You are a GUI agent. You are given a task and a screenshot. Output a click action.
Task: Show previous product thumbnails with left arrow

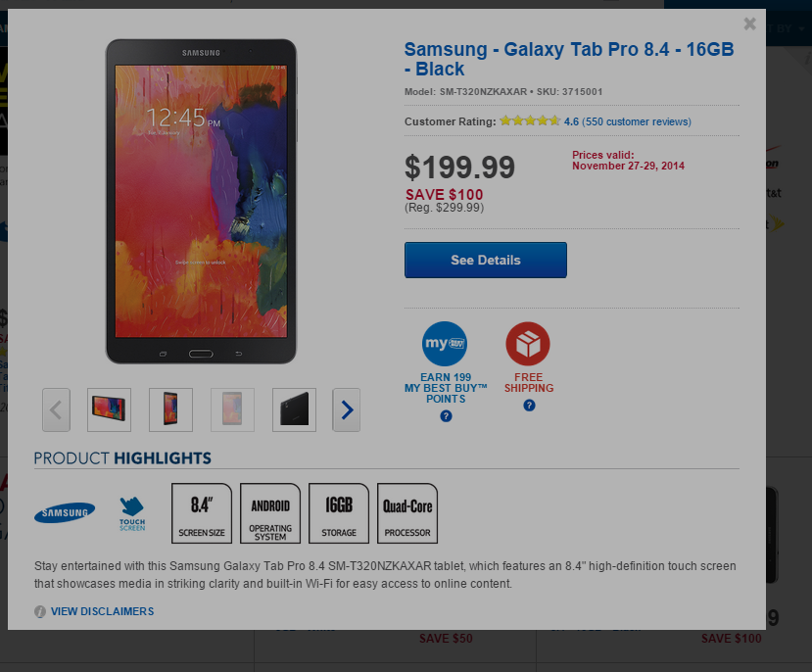coord(56,409)
